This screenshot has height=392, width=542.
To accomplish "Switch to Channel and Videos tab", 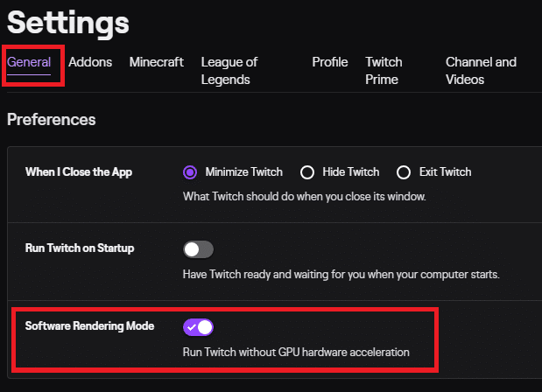I will pyautogui.click(x=481, y=71).
